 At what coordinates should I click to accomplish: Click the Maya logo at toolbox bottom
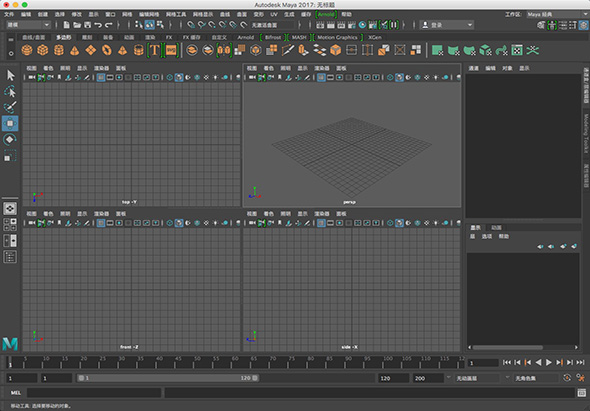[x=10, y=344]
